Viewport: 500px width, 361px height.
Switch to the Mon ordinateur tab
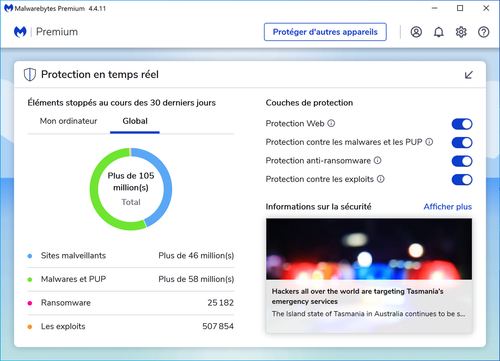68,121
